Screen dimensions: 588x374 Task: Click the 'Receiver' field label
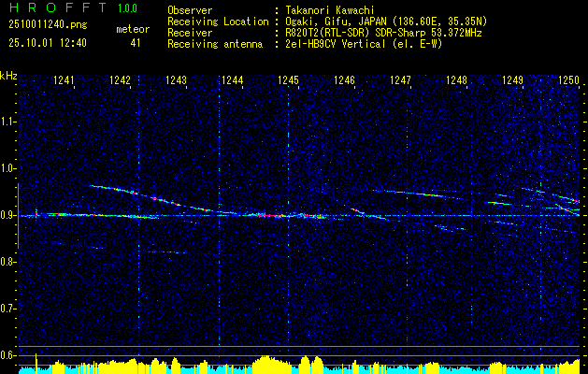(x=190, y=33)
